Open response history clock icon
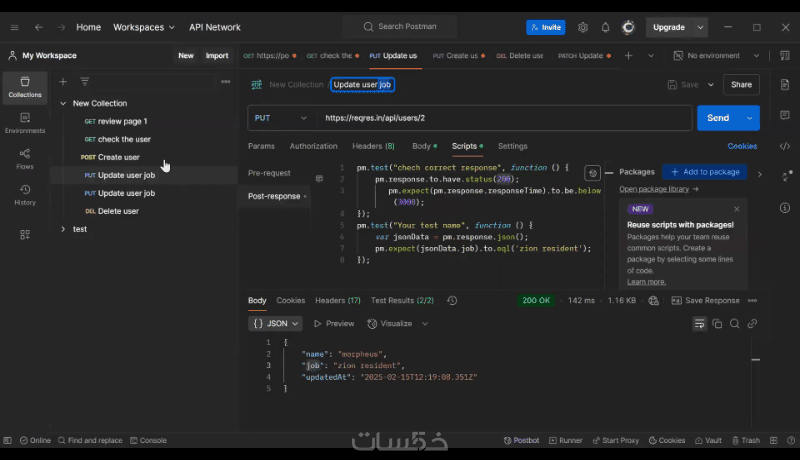The width and height of the screenshot is (800, 460). tap(452, 300)
